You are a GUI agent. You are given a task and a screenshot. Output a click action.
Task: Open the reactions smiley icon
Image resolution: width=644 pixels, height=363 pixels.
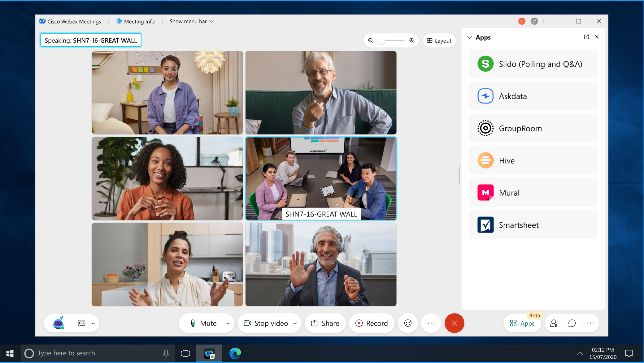pyautogui.click(x=408, y=323)
